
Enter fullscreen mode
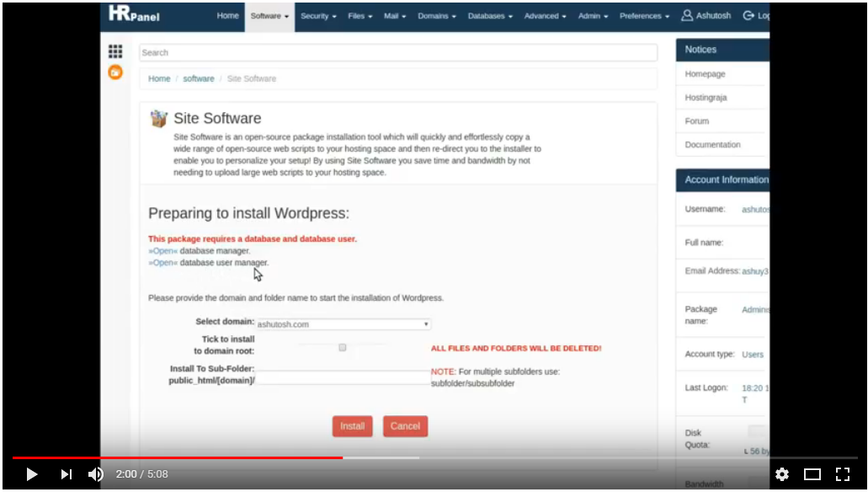coord(843,474)
